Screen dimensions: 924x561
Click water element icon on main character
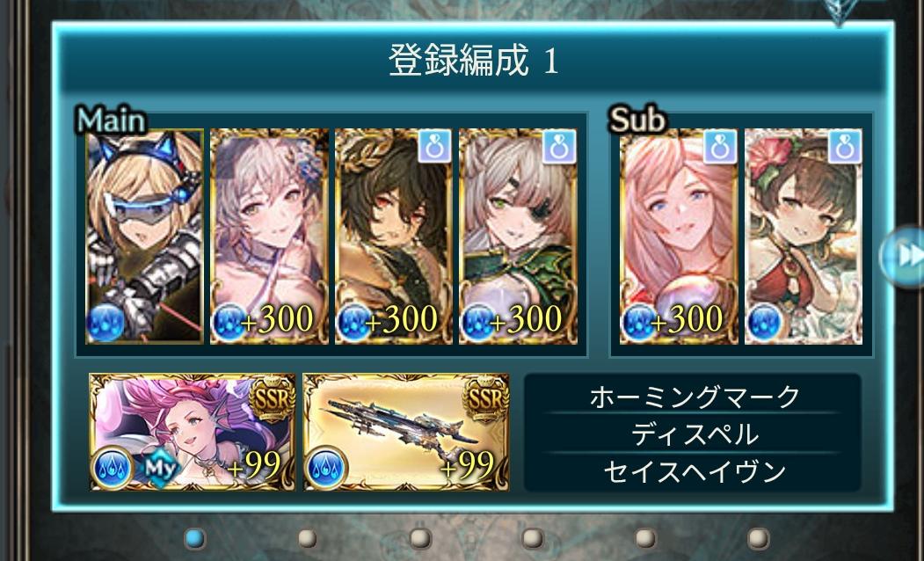pyautogui.click(x=106, y=323)
